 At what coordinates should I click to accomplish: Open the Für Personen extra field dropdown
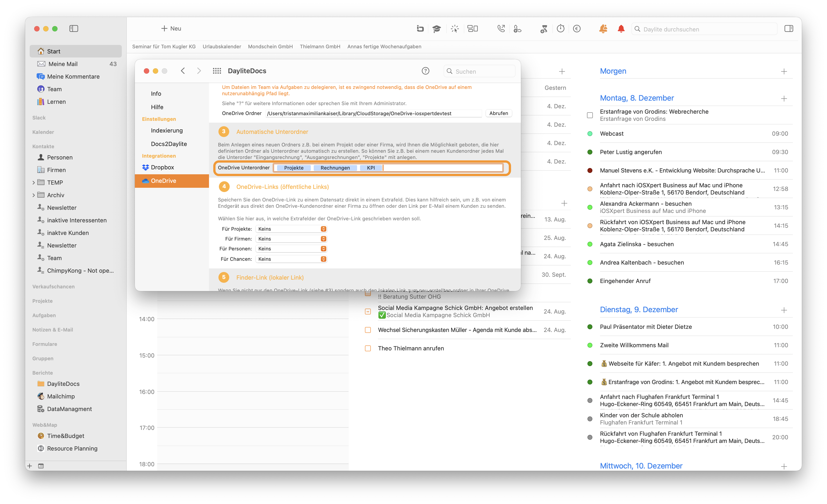click(291, 248)
